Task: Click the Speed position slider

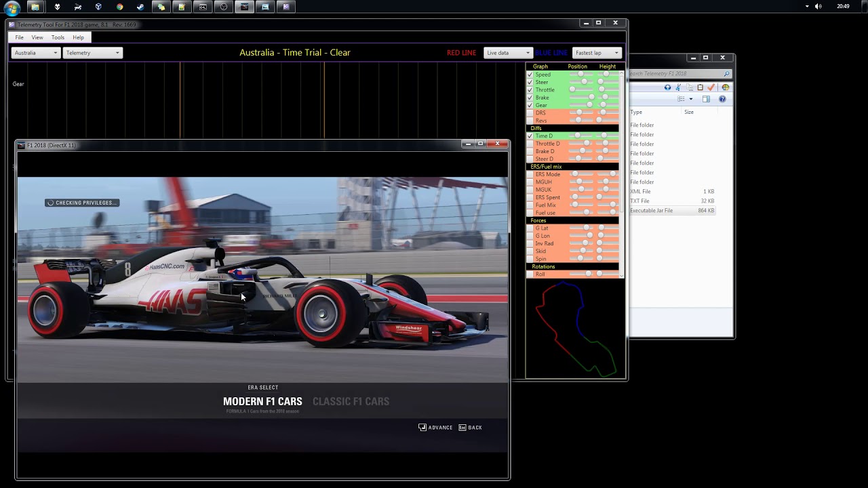Action: 580,75
